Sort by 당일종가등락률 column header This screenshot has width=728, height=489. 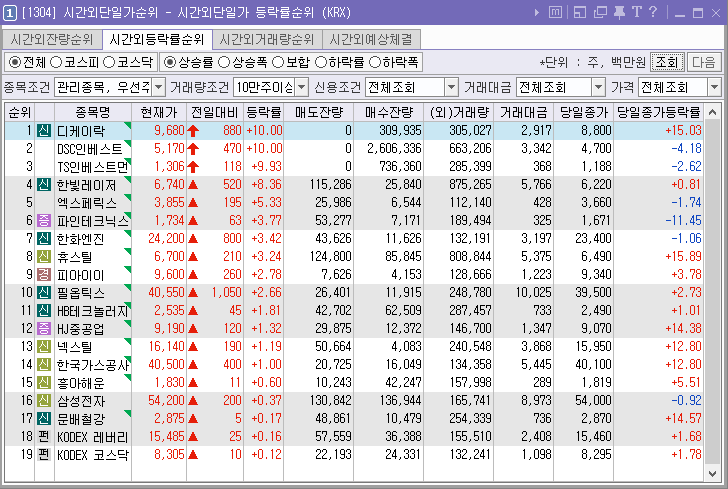click(658, 112)
